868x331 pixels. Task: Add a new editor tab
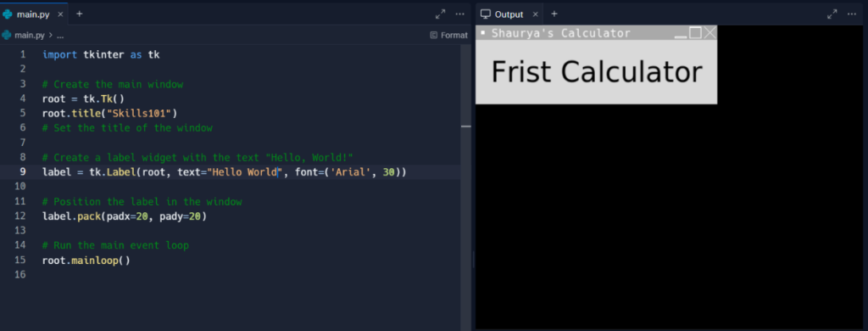point(79,14)
